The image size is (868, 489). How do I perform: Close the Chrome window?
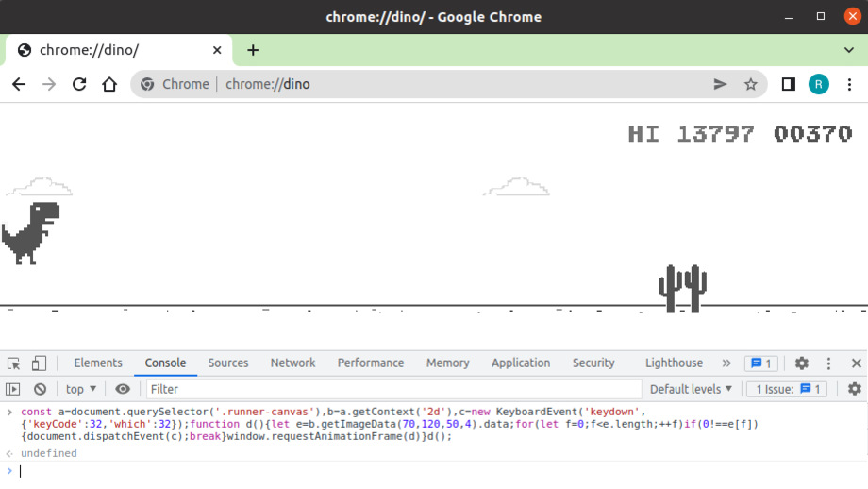click(853, 17)
